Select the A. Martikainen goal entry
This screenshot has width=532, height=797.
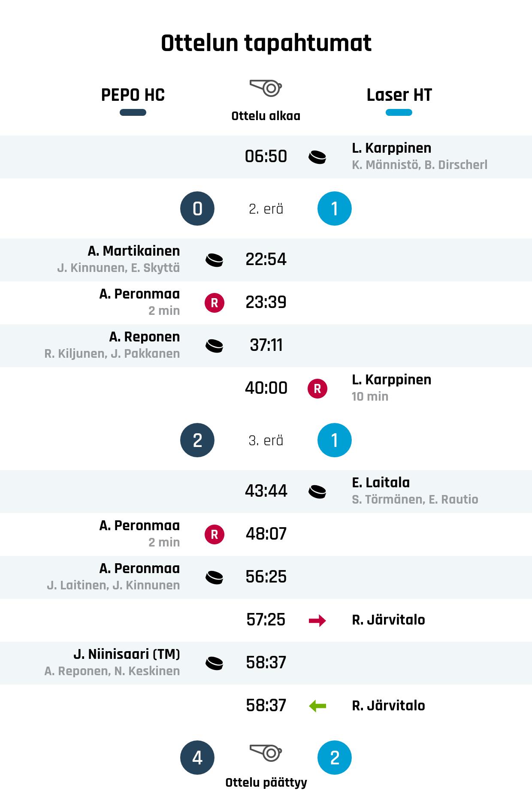tap(133, 251)
